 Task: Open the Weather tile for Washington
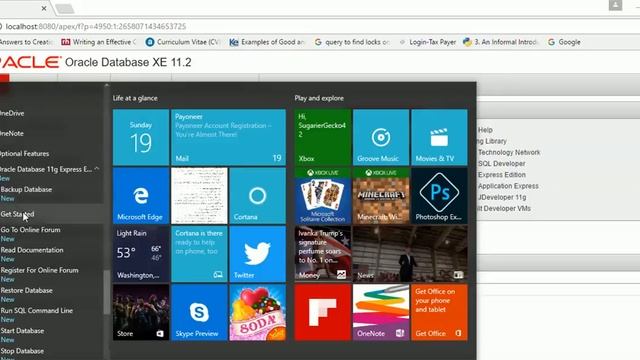141,254
